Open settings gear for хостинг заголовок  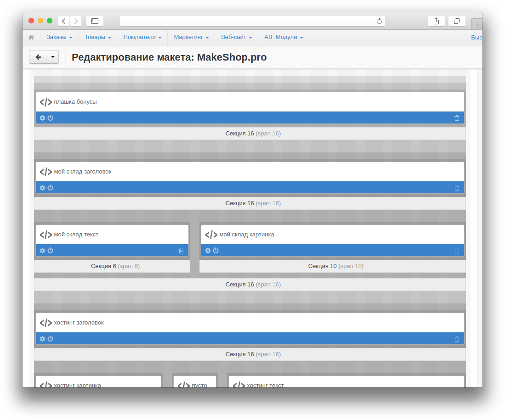coord(43,339)
